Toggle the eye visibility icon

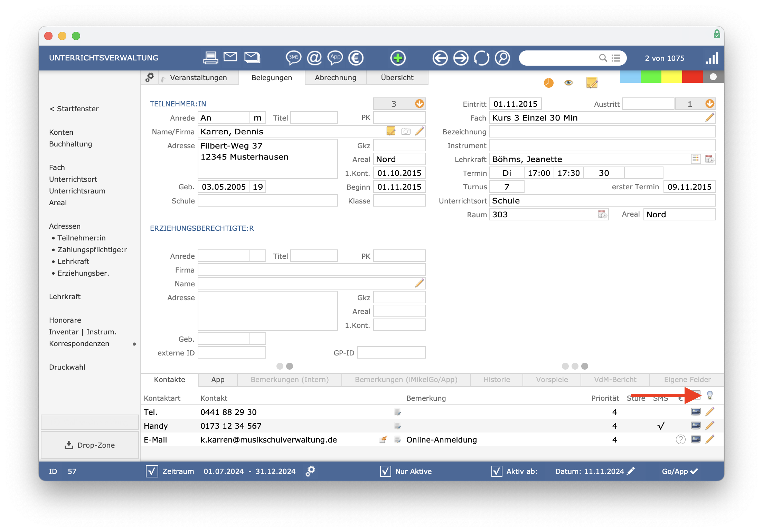click(568, 83)
